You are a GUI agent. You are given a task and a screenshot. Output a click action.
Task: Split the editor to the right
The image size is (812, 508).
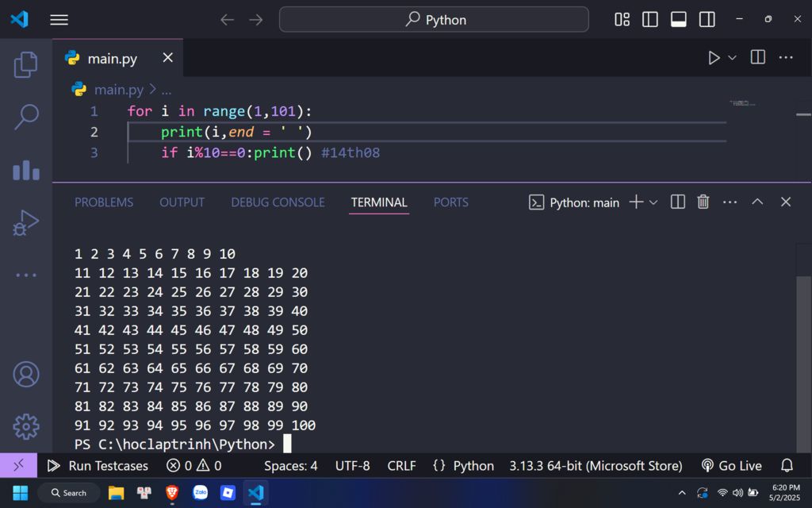(x=758, y=58)
